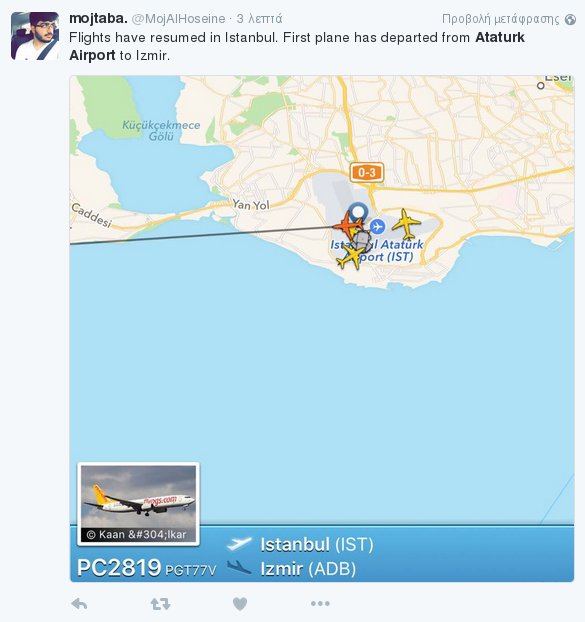The image size is (585, 622).
Task: Click the globe icon next to translation
Action: 570,19
